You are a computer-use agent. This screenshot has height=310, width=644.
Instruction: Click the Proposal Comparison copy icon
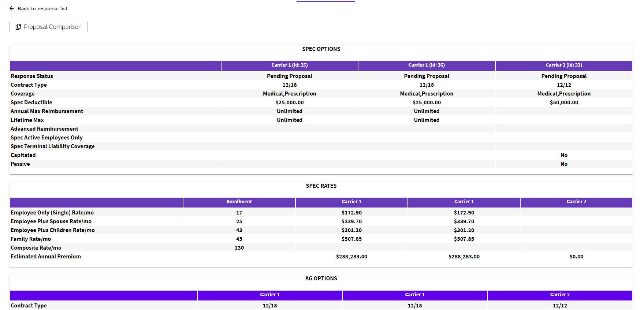pyautogui.click(x=18, y=27)
